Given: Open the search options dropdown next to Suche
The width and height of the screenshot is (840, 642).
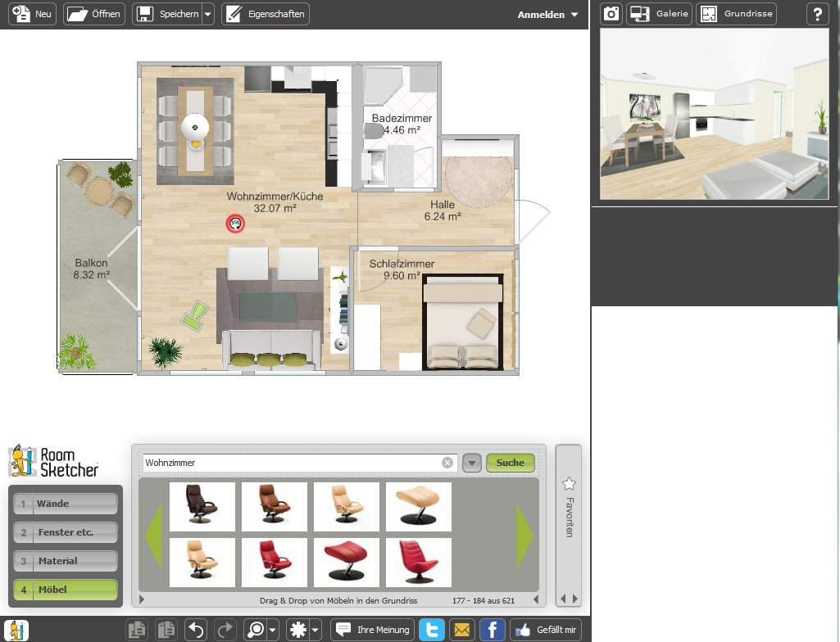Looking at the screenshot, I should click(472, 462).
